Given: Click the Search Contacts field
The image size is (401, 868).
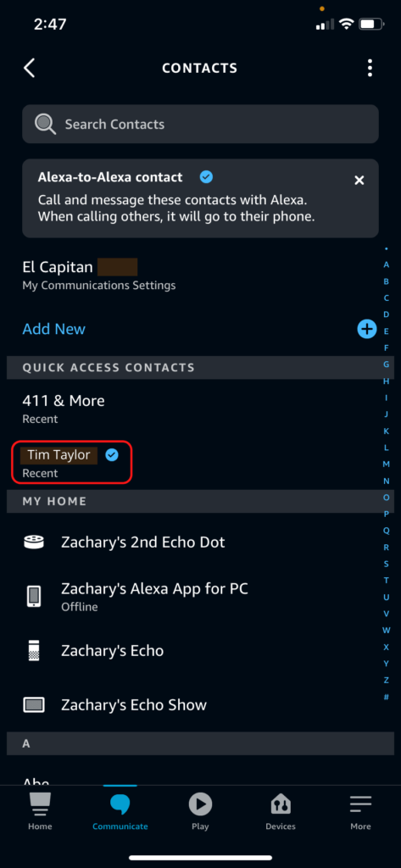Looking at the screenshot, I should click(200, 124).
